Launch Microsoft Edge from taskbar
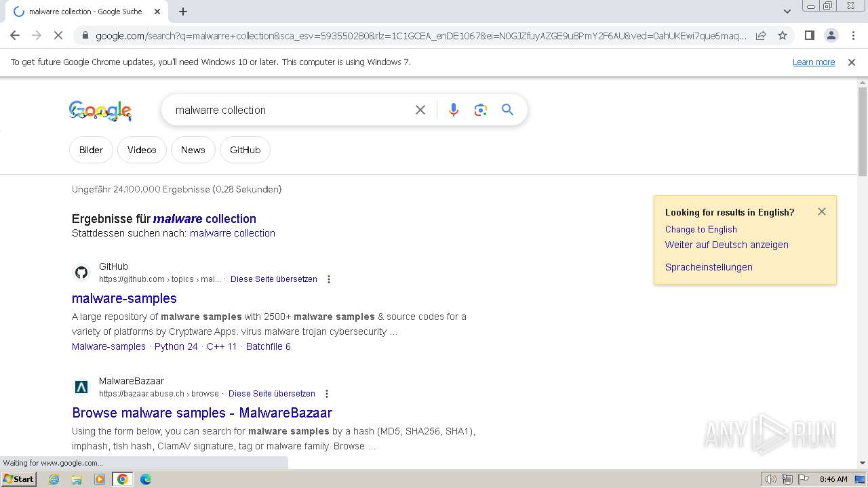Viewport: 868px width, 488px height. [146, 479]
